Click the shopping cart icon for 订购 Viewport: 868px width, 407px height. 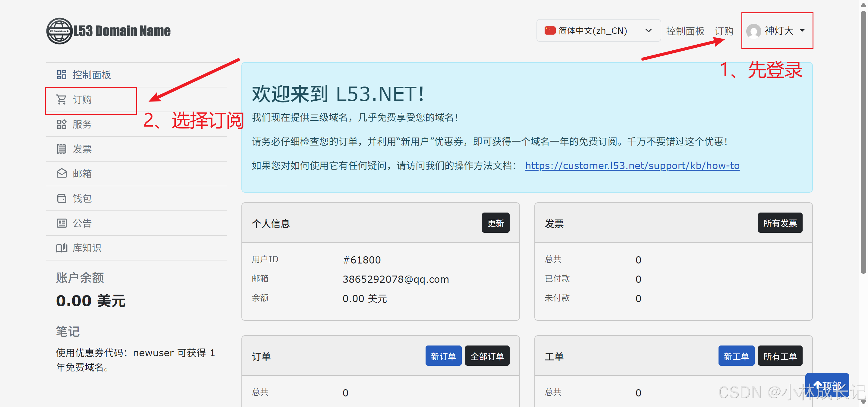coord(61,99)
